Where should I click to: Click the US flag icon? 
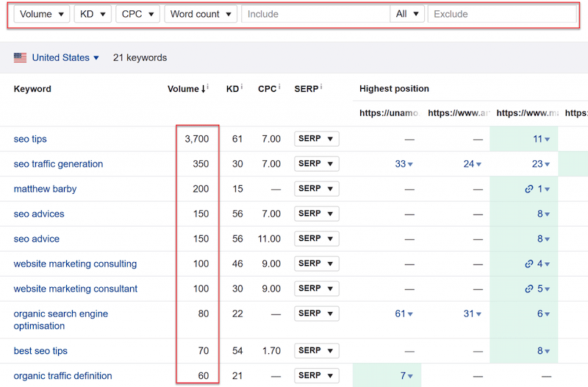tap(20, 58)
